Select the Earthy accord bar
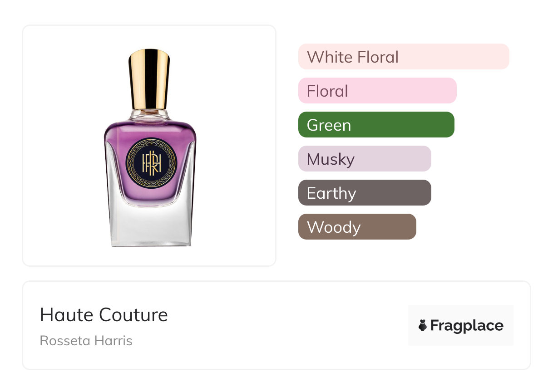This screenshot has height=392, width=553. pyautogui.click(x=365, y=193)
